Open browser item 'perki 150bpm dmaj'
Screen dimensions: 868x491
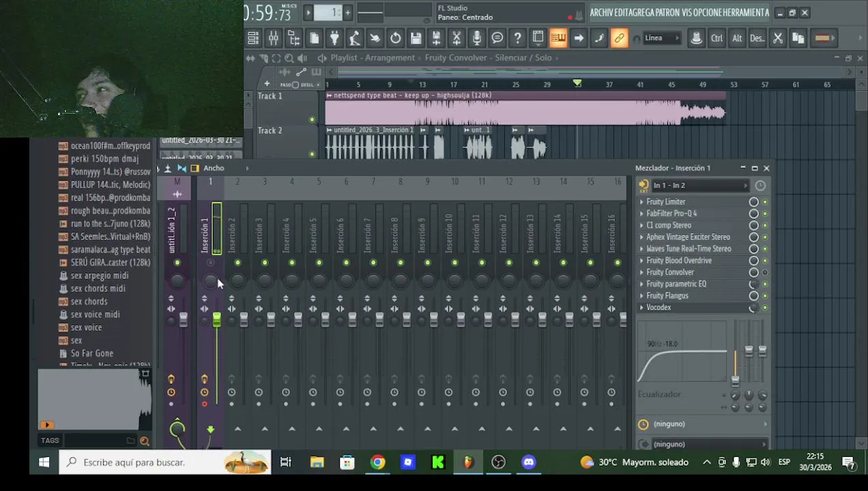[x=104, y=159]
